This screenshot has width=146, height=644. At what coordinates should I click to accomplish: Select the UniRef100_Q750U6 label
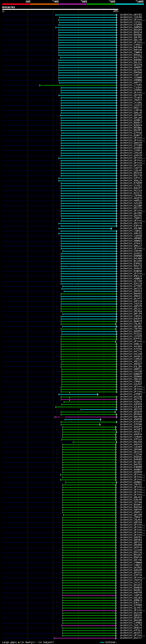pos(131,133)
